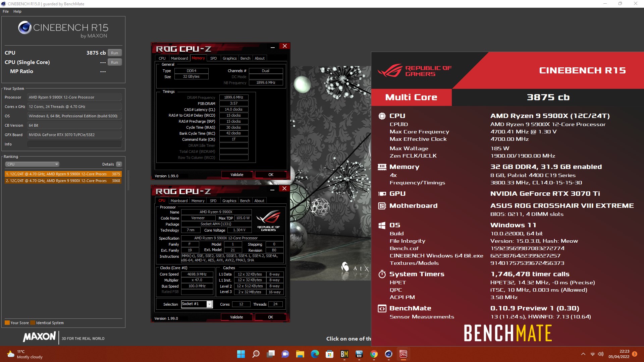Open clock and date in taskbar

(619, 354)
